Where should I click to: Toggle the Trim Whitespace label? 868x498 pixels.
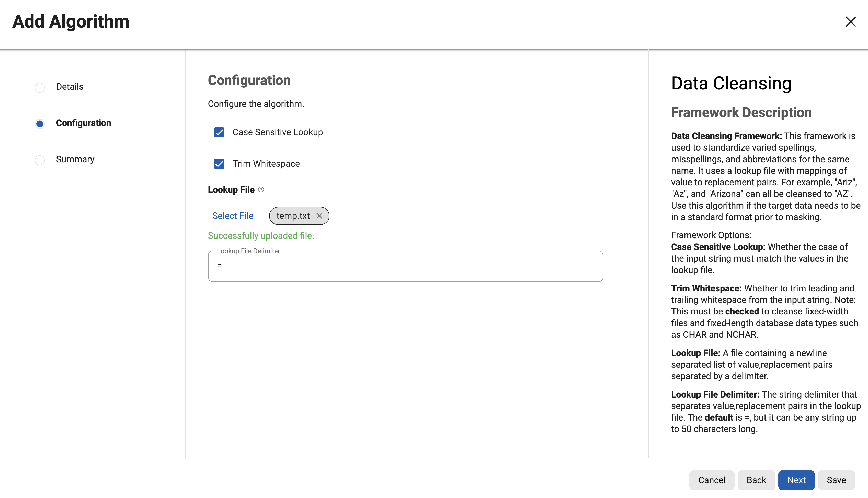coord(266,164)
